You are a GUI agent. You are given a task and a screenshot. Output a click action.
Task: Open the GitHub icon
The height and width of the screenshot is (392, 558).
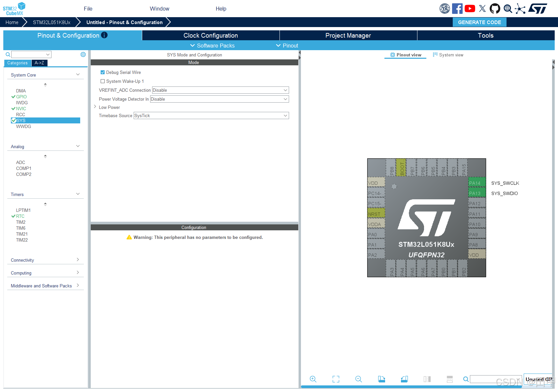pos(495,9)
